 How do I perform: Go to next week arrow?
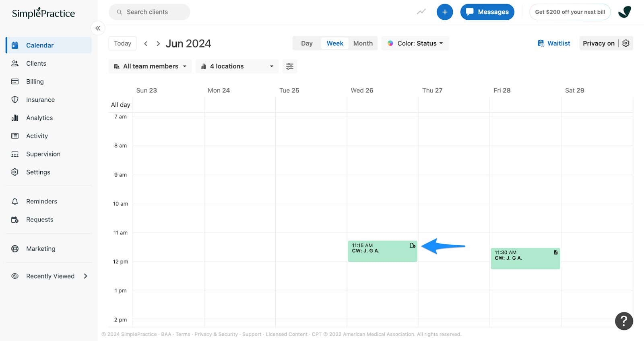pos(158,43)
